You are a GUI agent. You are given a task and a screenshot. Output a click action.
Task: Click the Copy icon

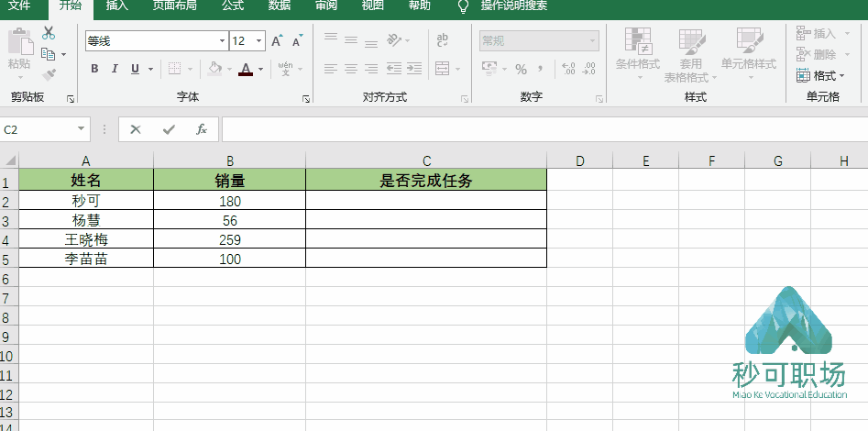[49, 54]
